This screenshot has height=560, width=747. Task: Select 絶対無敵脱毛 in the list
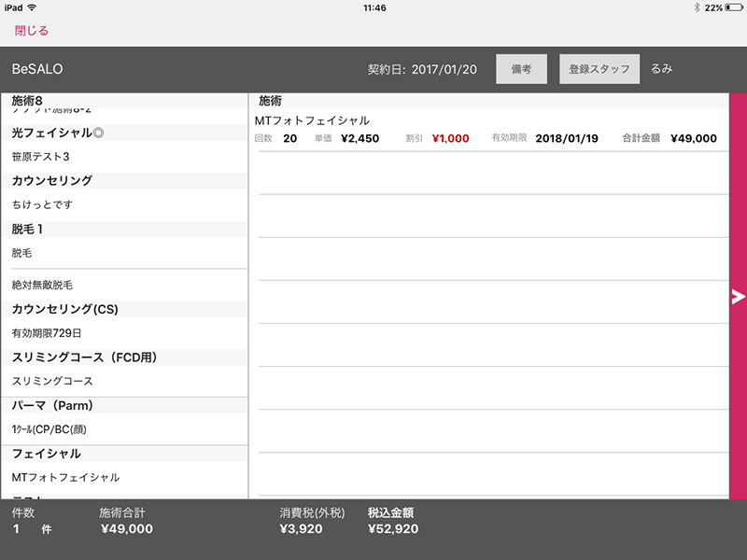[42, 285]
